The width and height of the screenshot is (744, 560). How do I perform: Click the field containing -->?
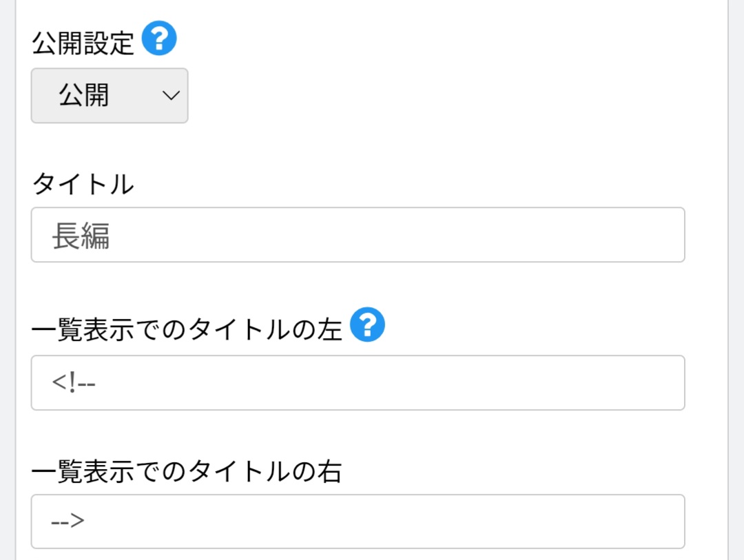[358, 521]
